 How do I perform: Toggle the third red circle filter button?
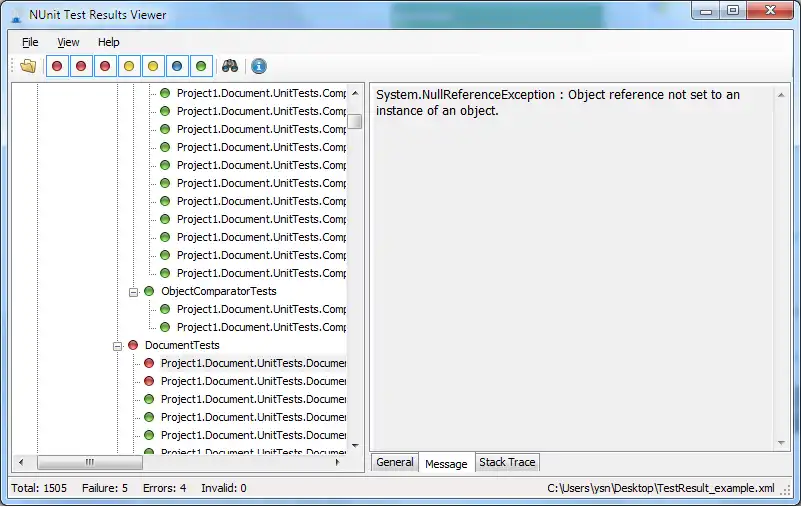tap(105, 66)
